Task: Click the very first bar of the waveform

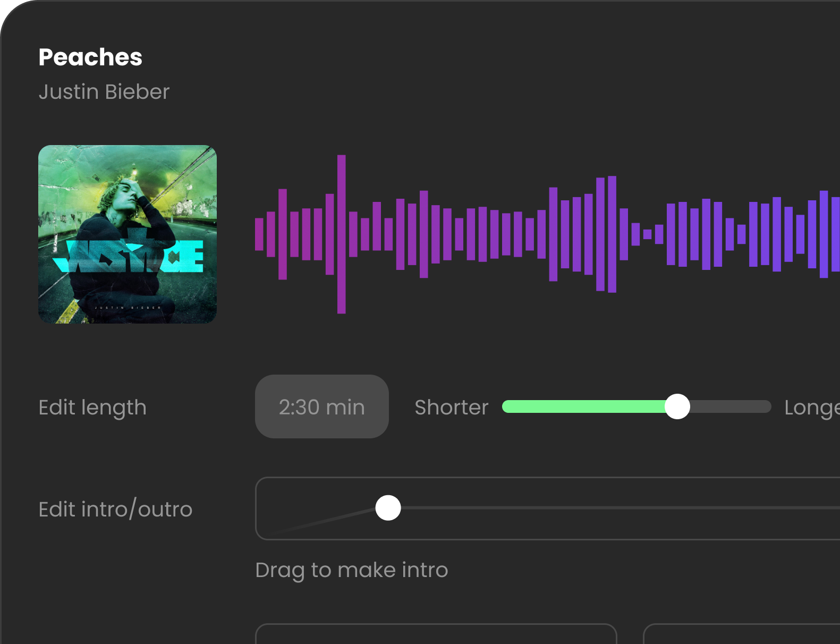Action: click(x=259, y=234)
